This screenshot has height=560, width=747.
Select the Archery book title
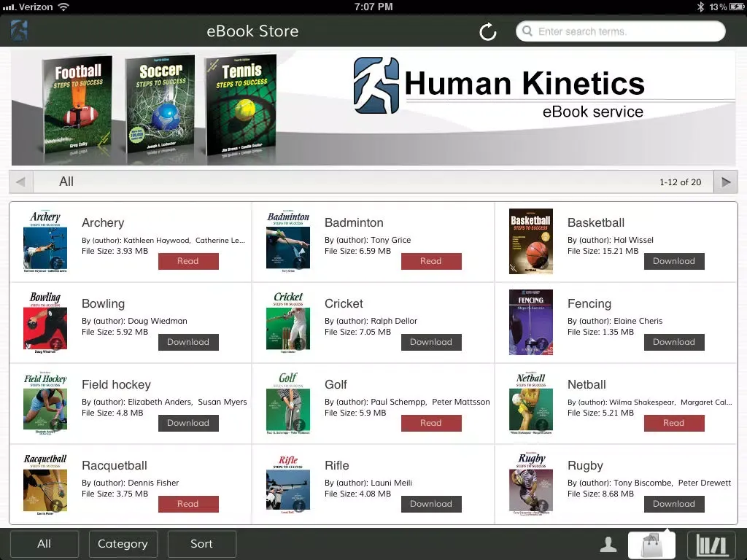coord(103,222)
